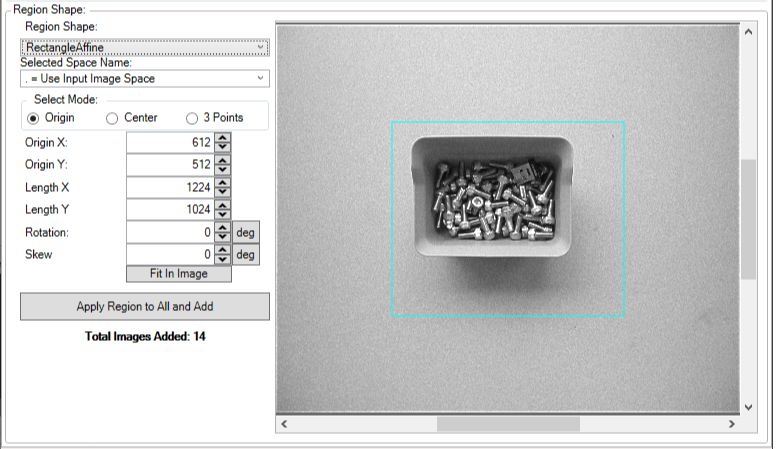The image size is (777, 449).
Task: Click the horizontal scrollbar thumb of image view
Action: coord(508,424)
